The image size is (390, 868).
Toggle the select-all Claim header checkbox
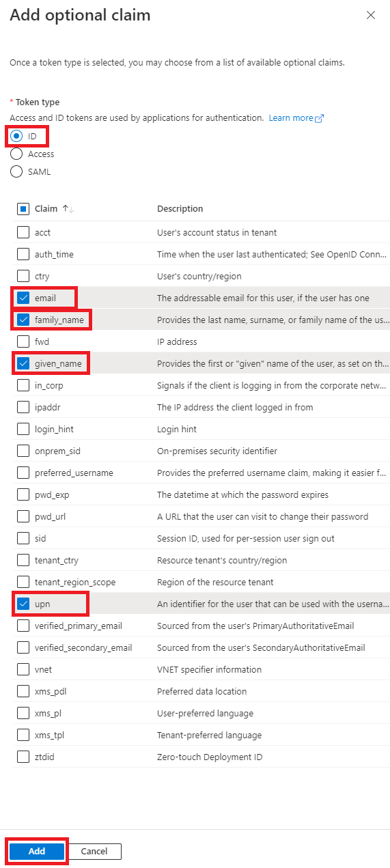(x=23, y=209)
